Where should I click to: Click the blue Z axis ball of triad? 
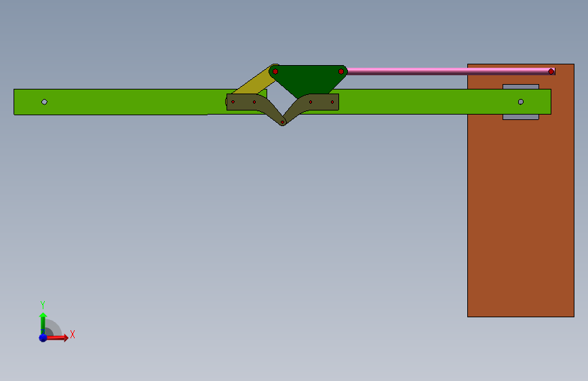[43, 338]
